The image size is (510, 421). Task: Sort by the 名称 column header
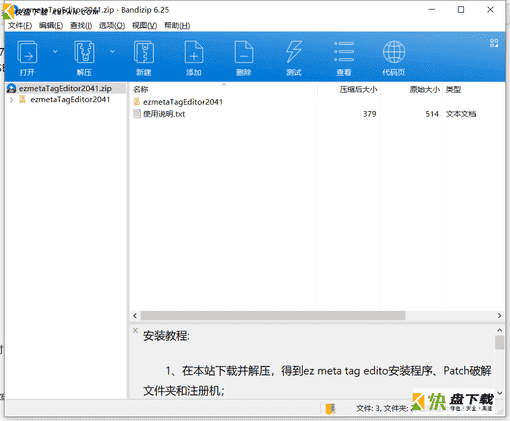(x=140, y=89)
